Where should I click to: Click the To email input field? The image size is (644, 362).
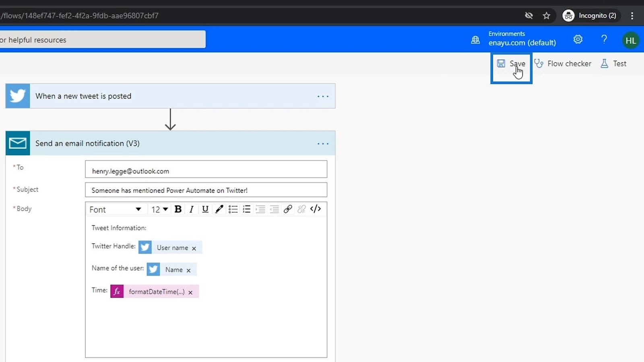(x=206, y=169)
